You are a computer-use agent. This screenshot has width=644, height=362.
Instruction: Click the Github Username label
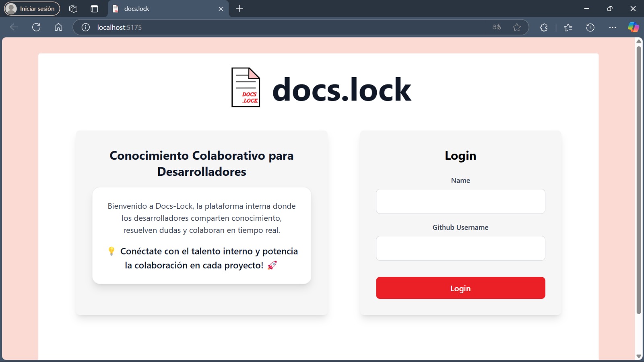(460, 227)
